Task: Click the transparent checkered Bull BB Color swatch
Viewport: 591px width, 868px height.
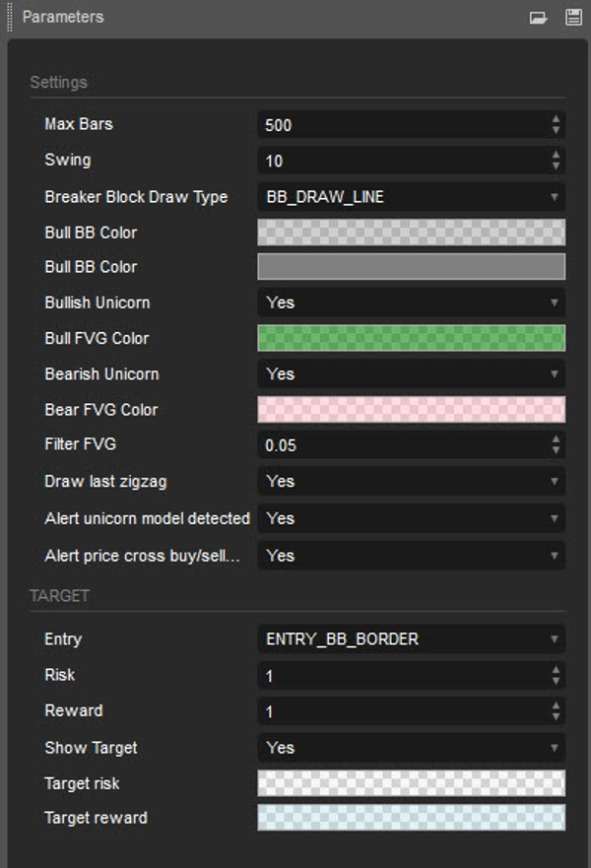Action: (411, 232)
